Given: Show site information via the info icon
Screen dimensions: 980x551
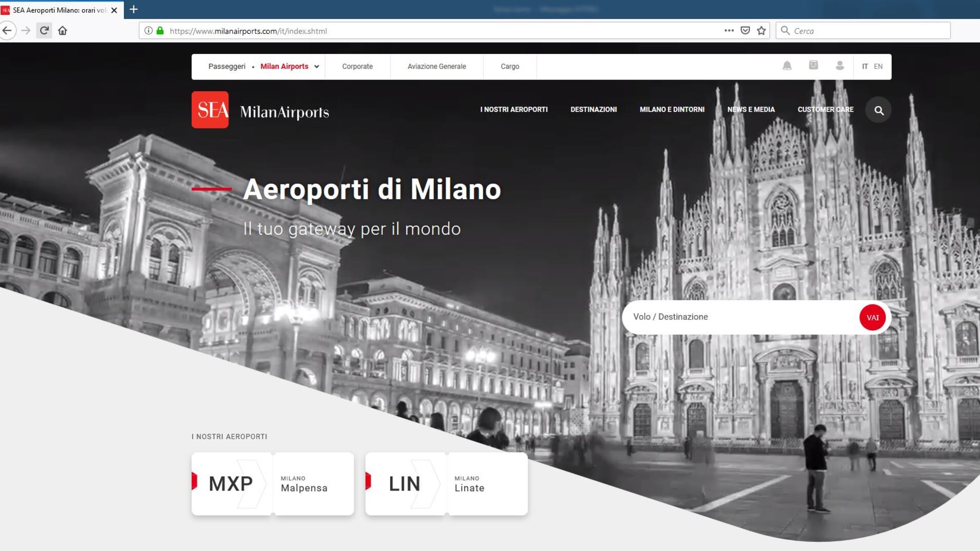Looking at the screenshot, I should coord(148,31).
